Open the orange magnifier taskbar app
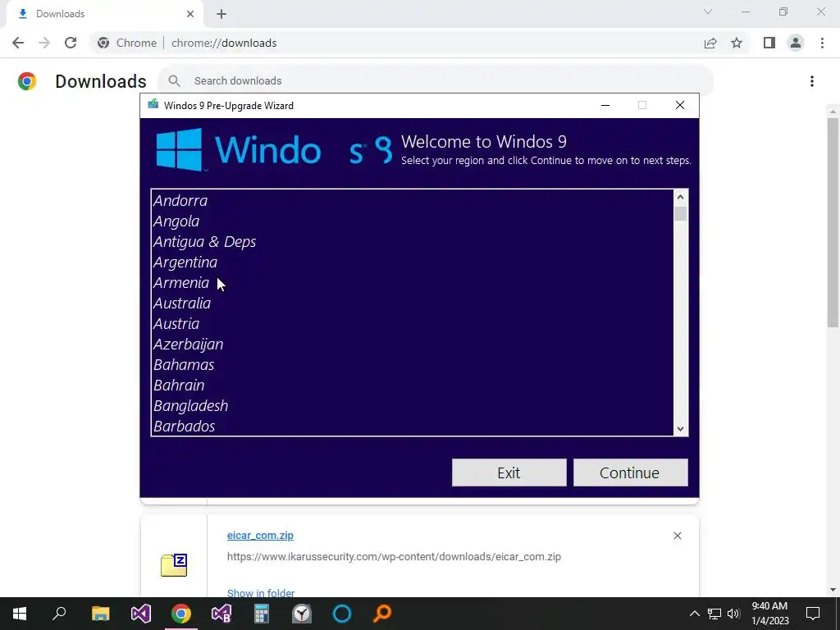Viewport: 840px width, 630px height. 382,614
